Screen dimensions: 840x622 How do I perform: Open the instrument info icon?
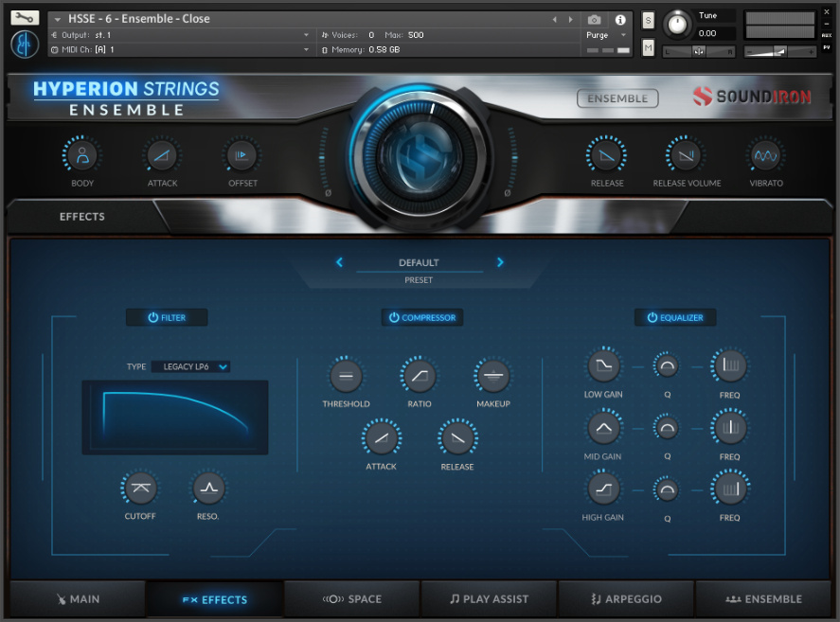620,20
